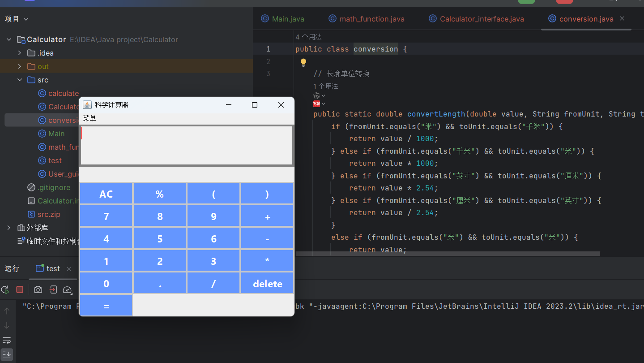Image resolution: width=644 pixels, height=363 pixels.
Task: Switch to the Main.java tab
Action: tap(282, 19)
